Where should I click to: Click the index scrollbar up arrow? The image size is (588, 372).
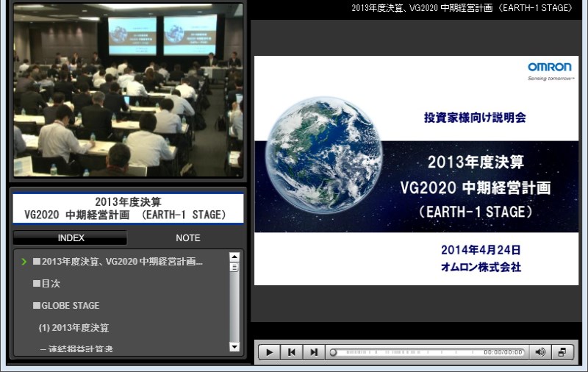coord(234,257)
